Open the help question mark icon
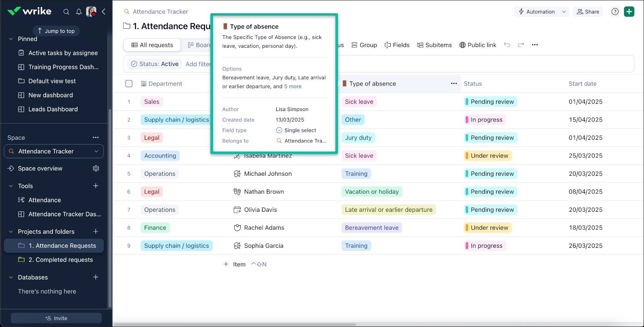644x327 pixels. point(615,12)
